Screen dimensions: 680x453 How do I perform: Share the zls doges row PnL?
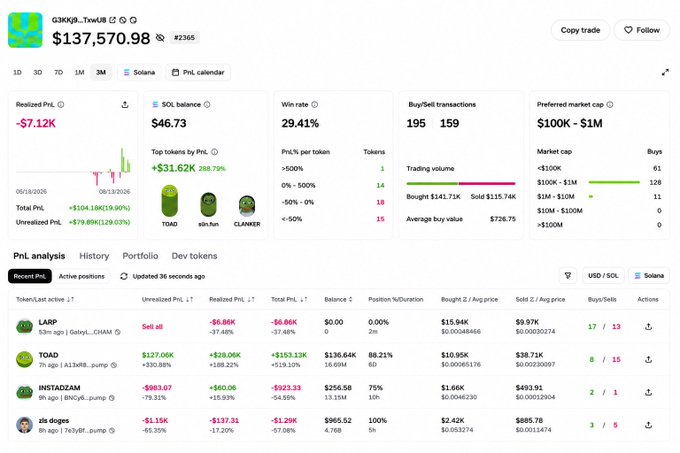[648, 425]
